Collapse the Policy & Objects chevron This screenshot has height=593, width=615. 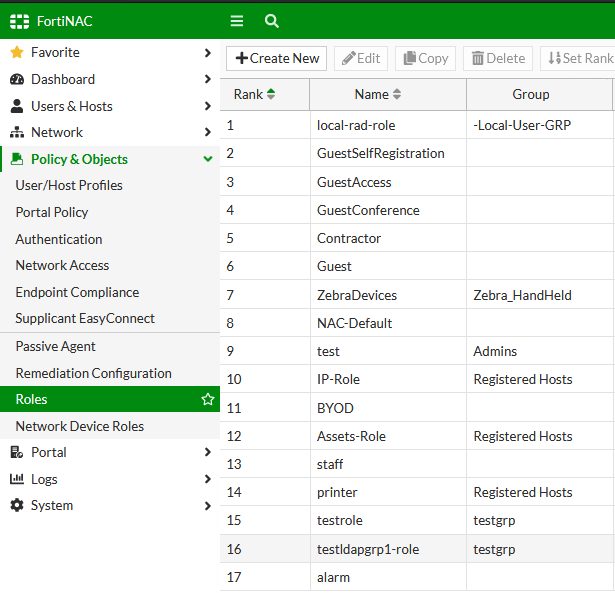coord(208,159)
